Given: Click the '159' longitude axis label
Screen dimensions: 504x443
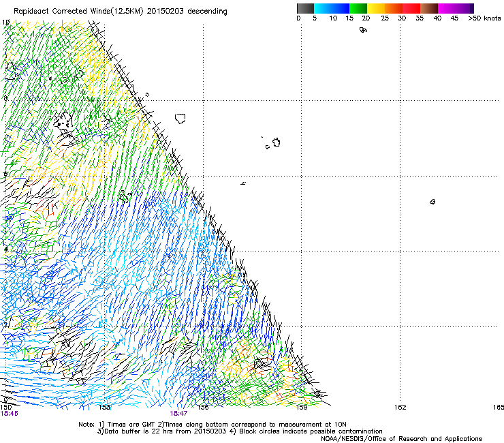Looking at the screenshot, I should click(x=302, y=408).
